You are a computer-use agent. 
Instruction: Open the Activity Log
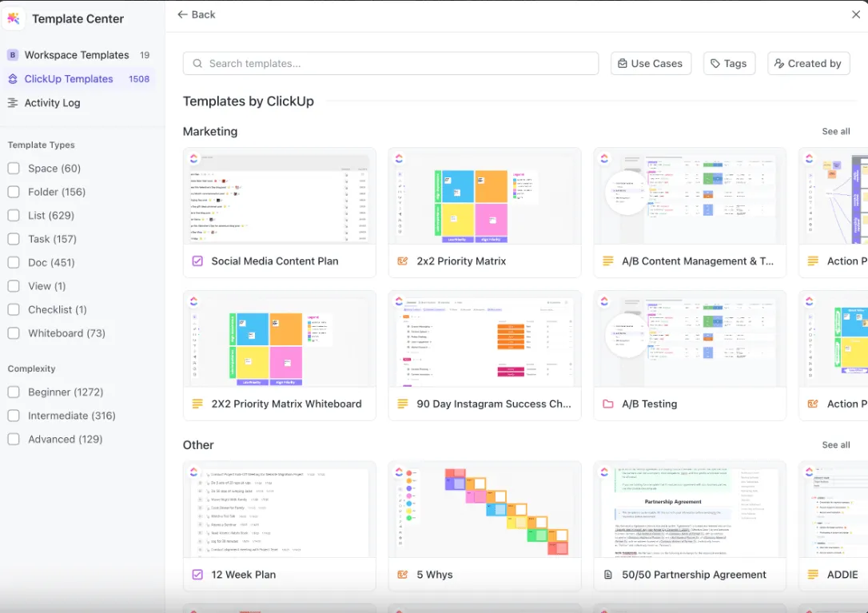(79, 102)
